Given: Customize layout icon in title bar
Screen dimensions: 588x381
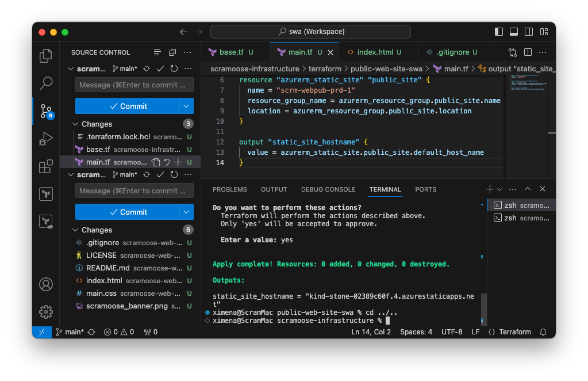Looking at the screenshot, I should pyautogui.click(x=544, y=32).
